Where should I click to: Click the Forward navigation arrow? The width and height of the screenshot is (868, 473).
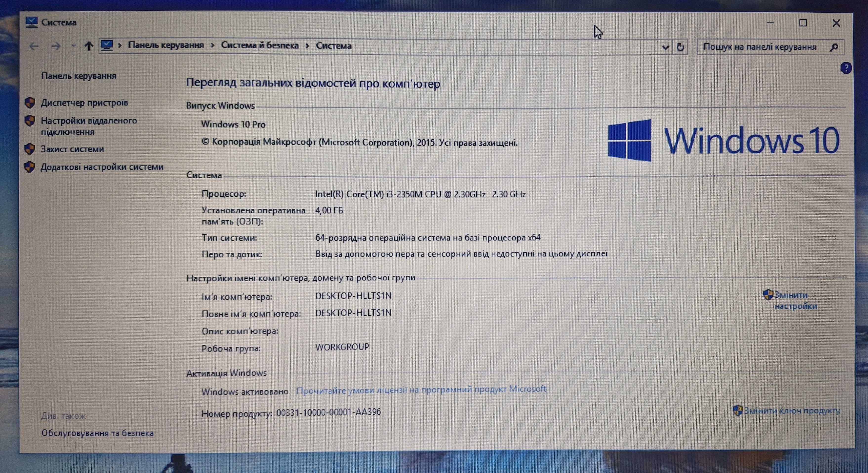tap(56, 46)
